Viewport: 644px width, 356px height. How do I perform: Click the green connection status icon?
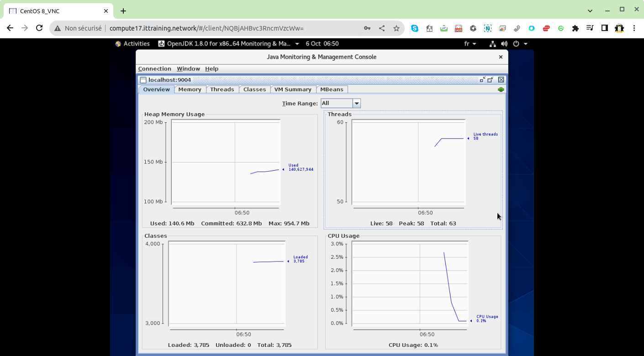[x=501, y=89]
